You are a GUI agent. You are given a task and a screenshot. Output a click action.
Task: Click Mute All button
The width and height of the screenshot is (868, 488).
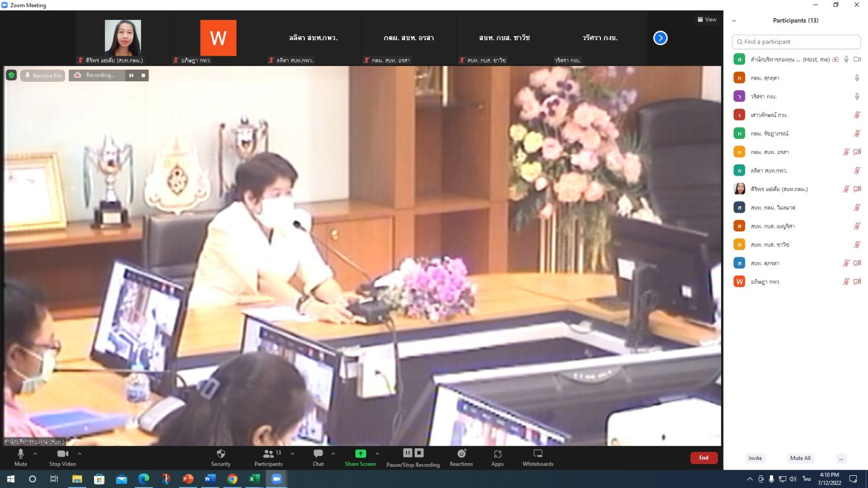click(800, 458)
